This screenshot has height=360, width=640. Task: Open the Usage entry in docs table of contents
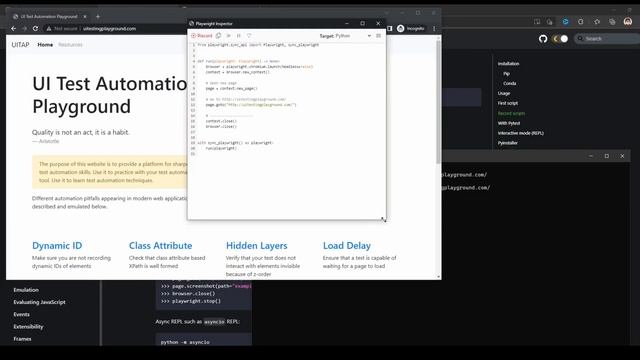point(504,93)
